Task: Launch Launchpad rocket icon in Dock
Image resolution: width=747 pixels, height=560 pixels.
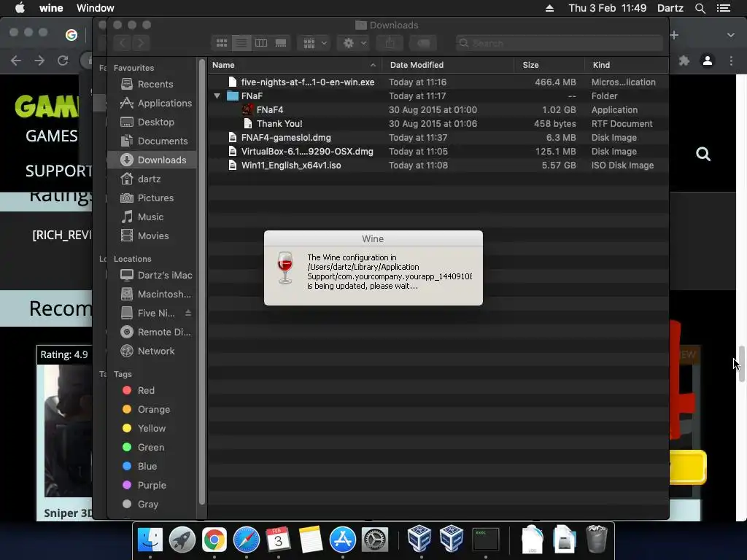Action: (182, 540)
